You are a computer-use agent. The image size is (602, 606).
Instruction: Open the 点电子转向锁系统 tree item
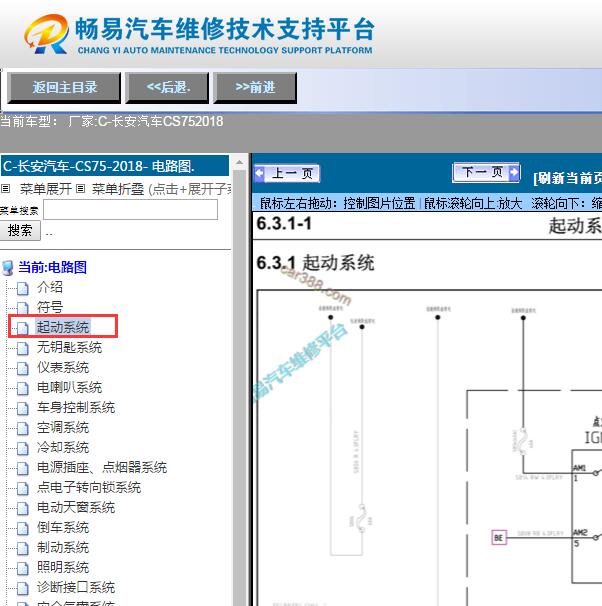click(89, 488)
